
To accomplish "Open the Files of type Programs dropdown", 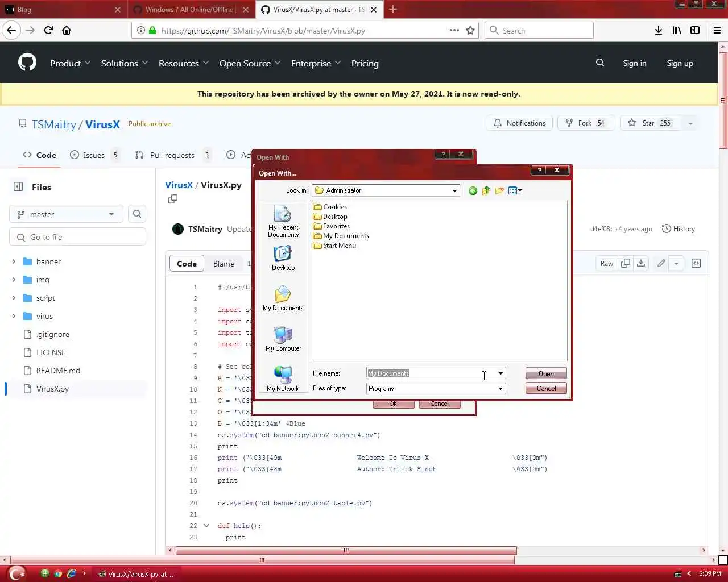I will 500,389.
